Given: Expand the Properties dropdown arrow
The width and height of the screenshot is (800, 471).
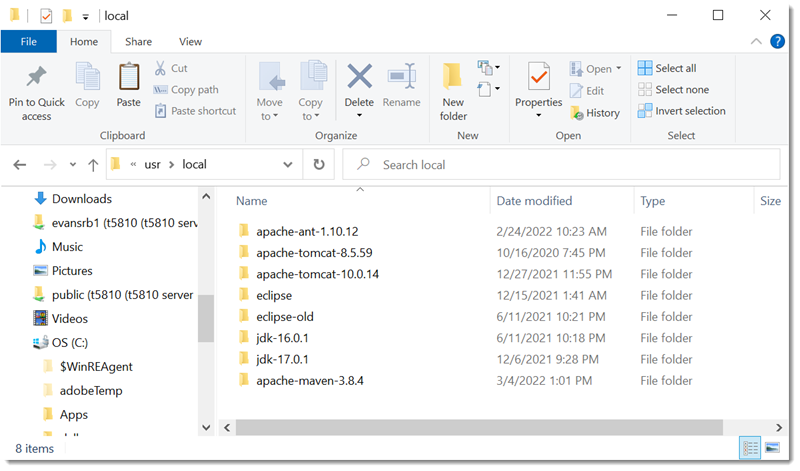Looking at the screenshot, I should click(x=539, y=115).
